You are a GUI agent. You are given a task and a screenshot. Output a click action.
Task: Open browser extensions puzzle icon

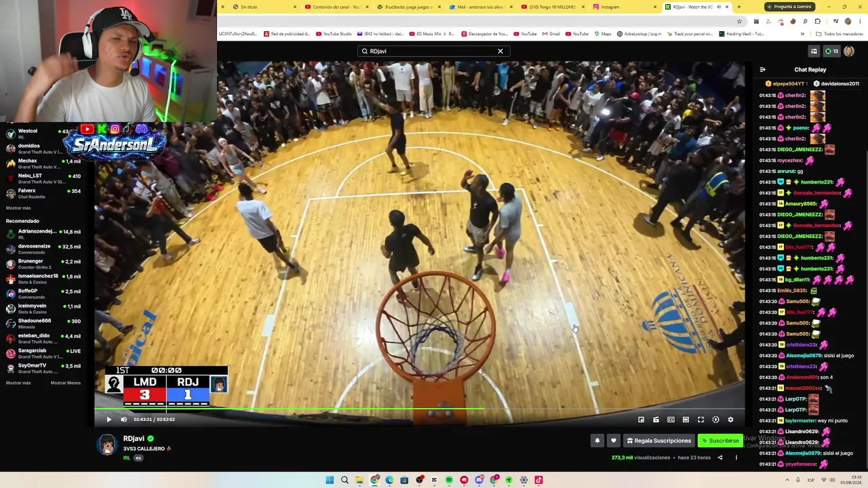(x=817, y=21)
